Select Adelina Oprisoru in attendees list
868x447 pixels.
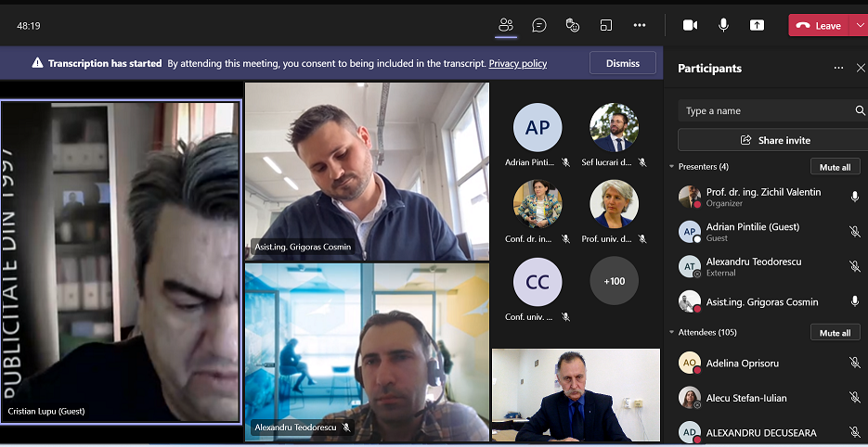(x=744, y=364)
